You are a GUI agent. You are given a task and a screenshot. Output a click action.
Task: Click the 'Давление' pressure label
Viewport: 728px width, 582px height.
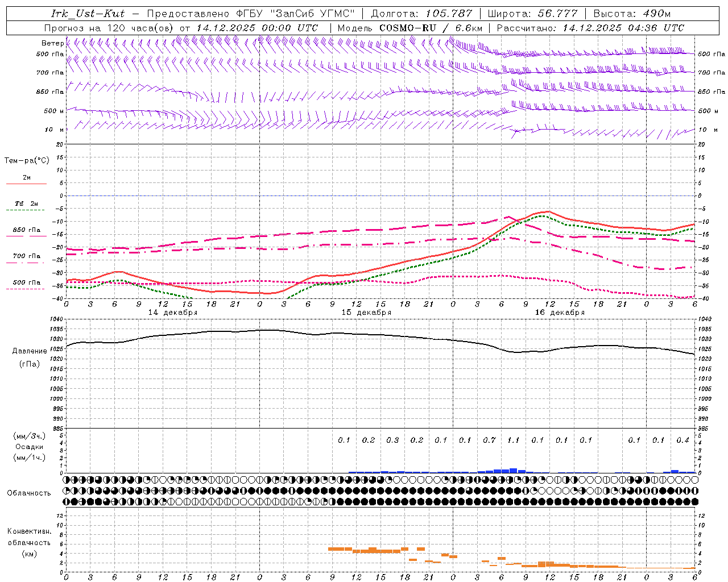point(30,351)
